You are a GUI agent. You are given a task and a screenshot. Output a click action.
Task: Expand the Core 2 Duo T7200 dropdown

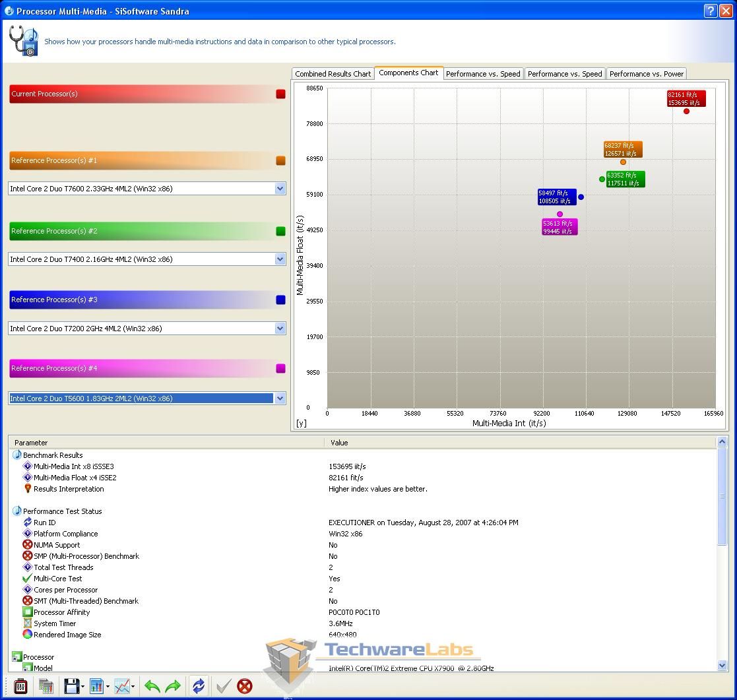tap(280, 329)
